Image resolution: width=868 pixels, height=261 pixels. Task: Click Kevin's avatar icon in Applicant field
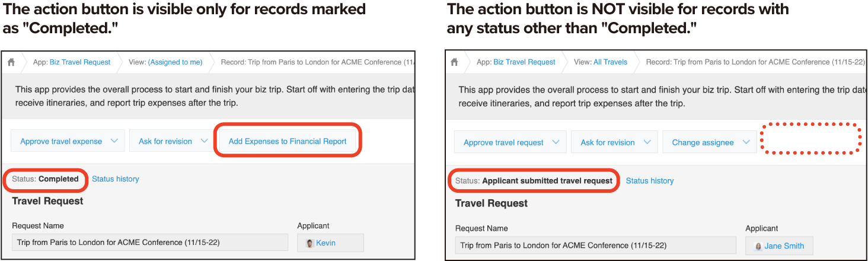[x=309, y=243]
